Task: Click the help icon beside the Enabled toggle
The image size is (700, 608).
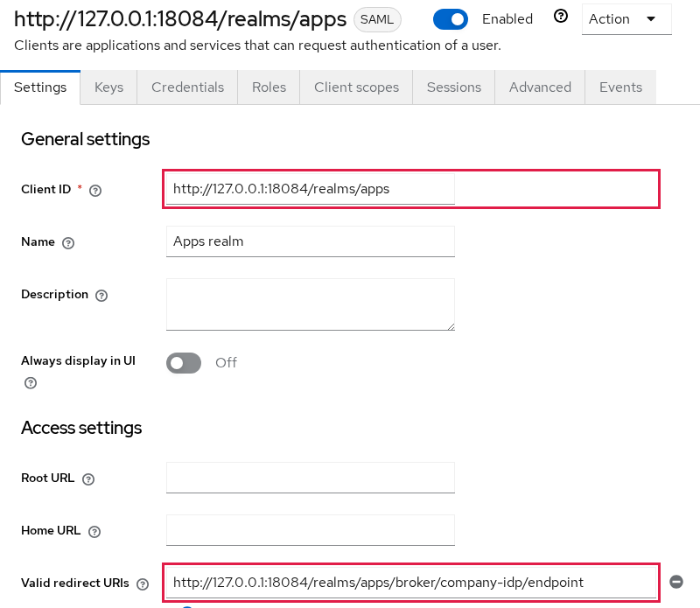Action: (x=561, y=17)
